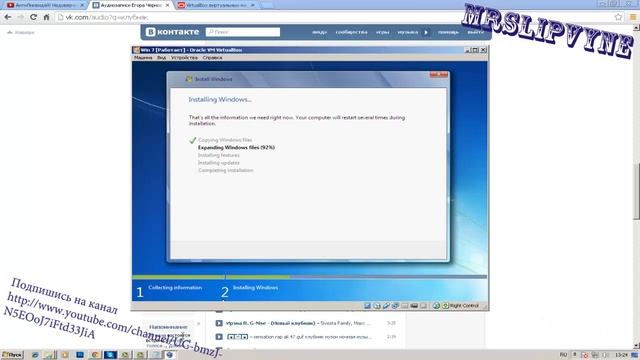Click VirtualBox keyboard capture indicator beside Right Control

click(x=445, y=306)
